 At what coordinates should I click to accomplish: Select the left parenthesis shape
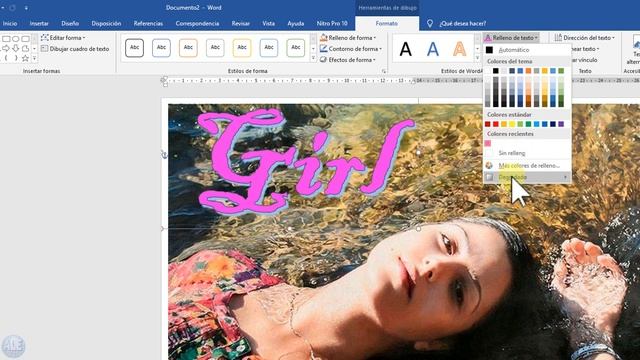[x=6, y=58]
